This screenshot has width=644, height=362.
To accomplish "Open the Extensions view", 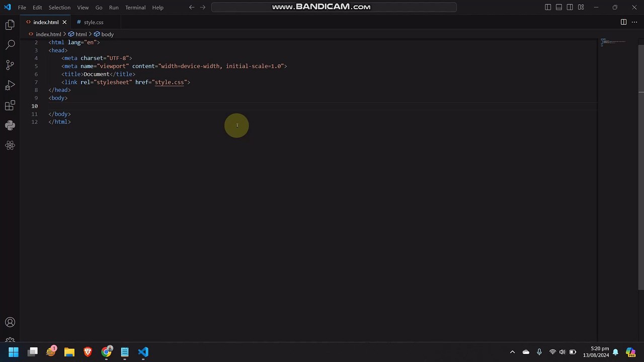I will 10,106.
